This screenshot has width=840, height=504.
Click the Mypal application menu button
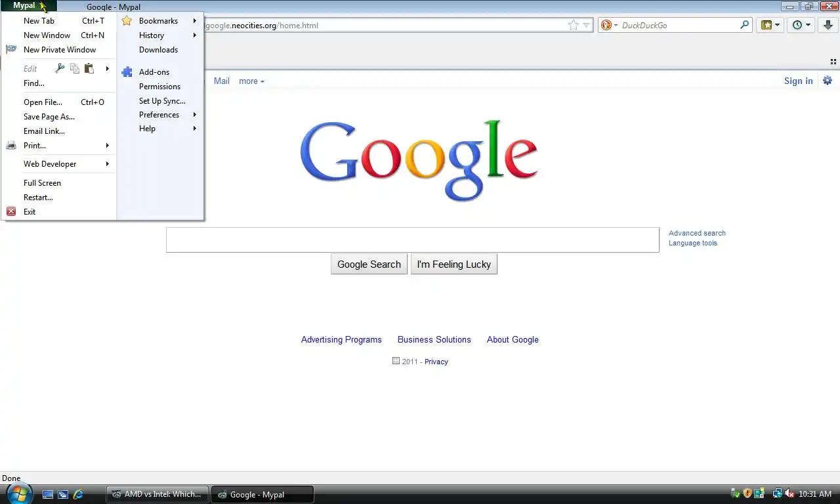click(29, 6)
